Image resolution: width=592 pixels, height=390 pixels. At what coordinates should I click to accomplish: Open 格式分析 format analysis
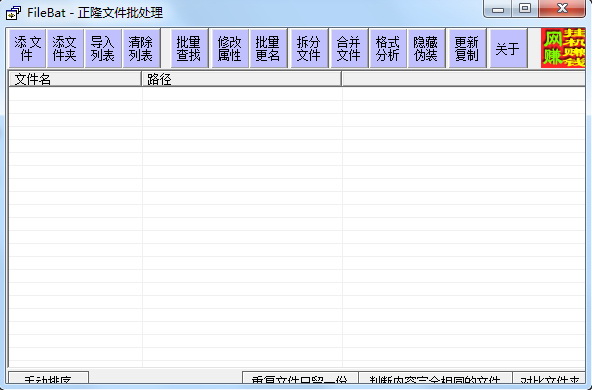(x=388, y=48)
